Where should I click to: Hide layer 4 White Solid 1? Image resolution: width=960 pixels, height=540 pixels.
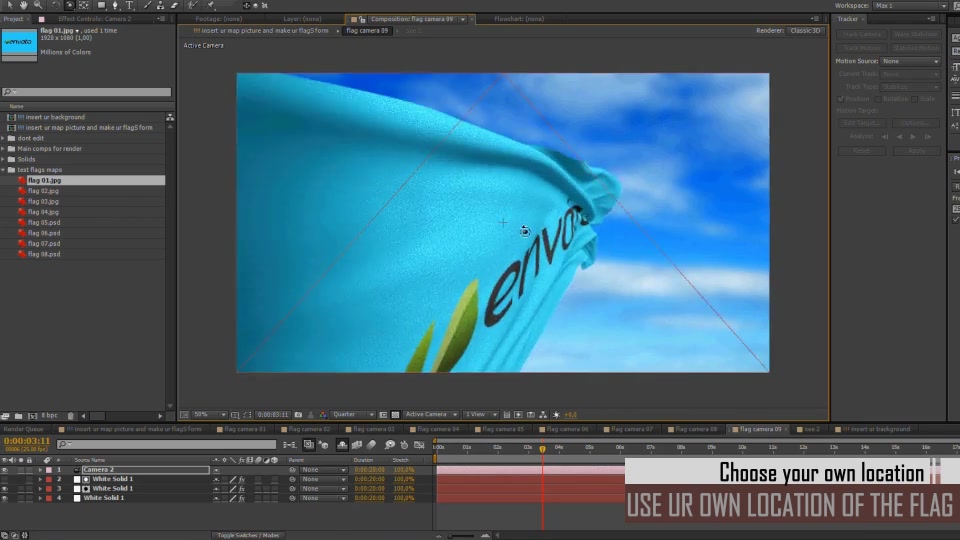5,498
